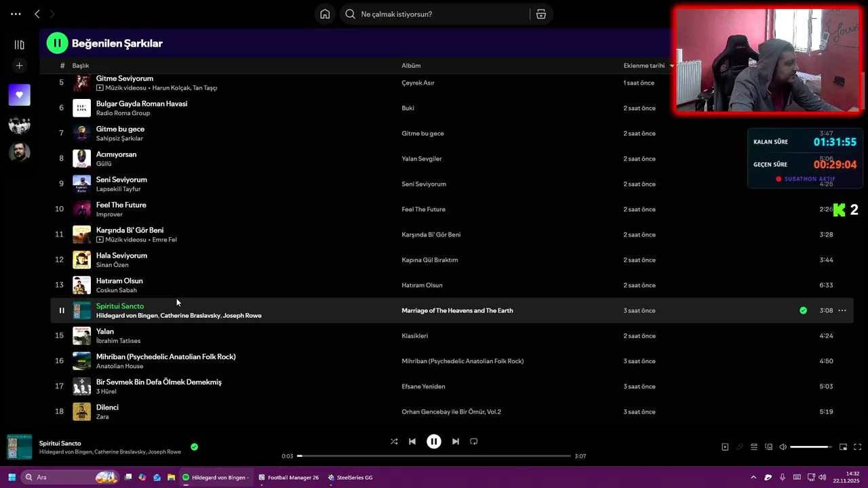Image resolution: width=868 pixels, height=488 pixels.
Task: Enter full screen mode icon
Action: coord(858,447)
